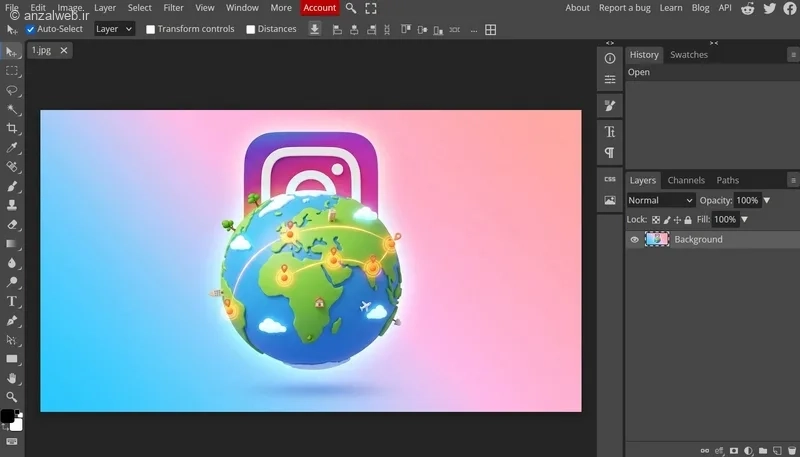Screen dimensions: 800x457
Task: Open the Opacity slider arrow
Action: coord(766,200)
